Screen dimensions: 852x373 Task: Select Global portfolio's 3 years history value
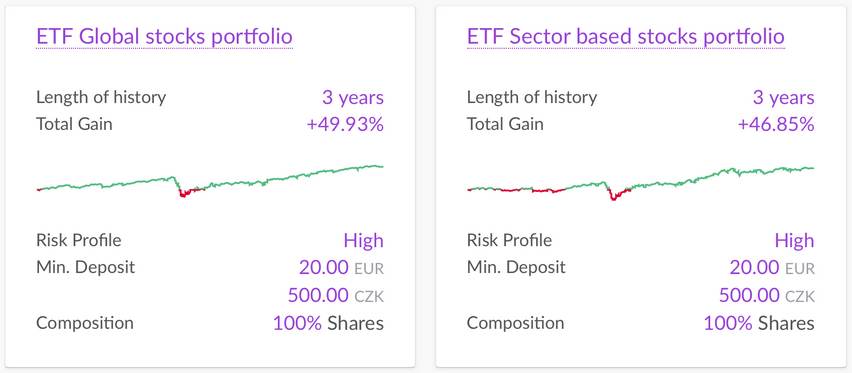click(x=353, y=98)
